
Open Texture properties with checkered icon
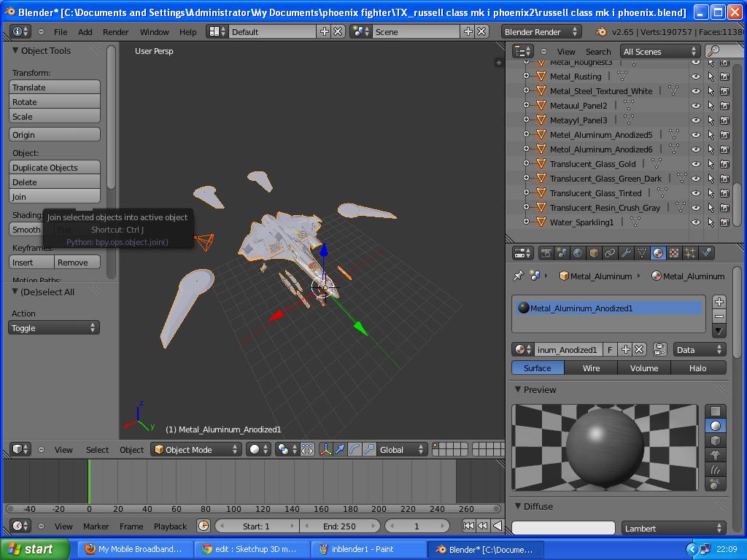pyautogui.click(x=673, y=253)
